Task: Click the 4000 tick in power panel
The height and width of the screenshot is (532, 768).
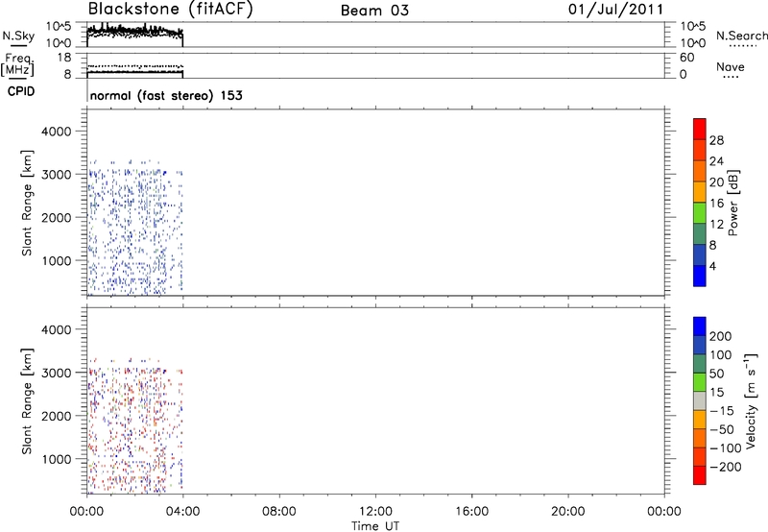Action: click(56, 132)
